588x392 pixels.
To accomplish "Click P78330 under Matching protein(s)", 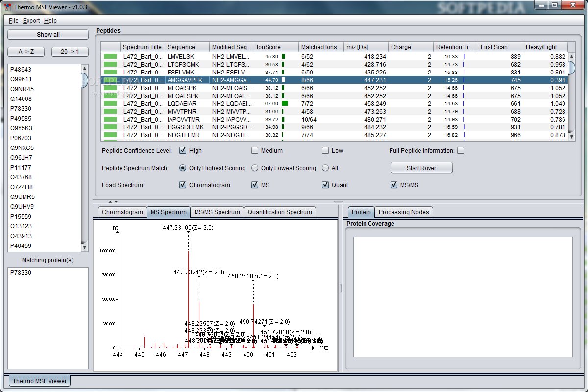I will click(48, 273).
